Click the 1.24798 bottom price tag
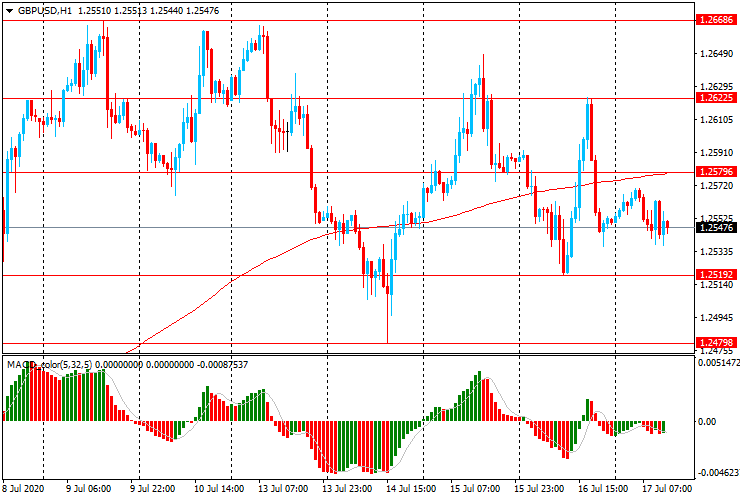The height and width of the screenshot is (500, 740). [x=717, y=343]
